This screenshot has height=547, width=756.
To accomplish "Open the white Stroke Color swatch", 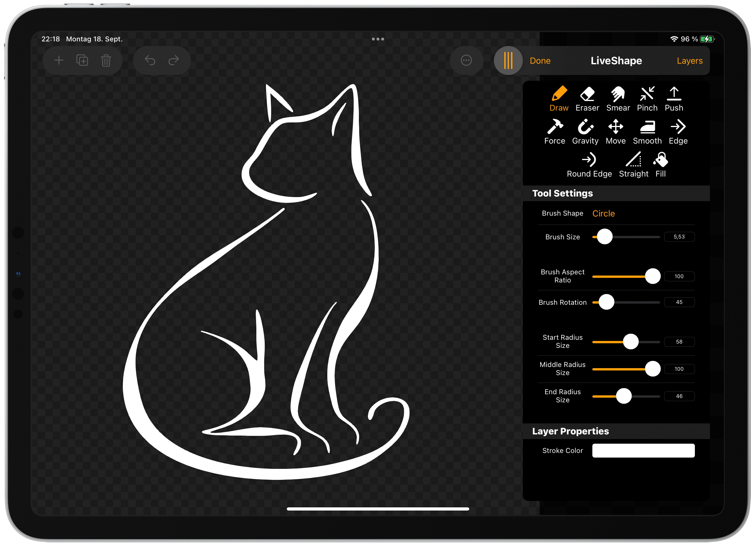I will 643,451.
